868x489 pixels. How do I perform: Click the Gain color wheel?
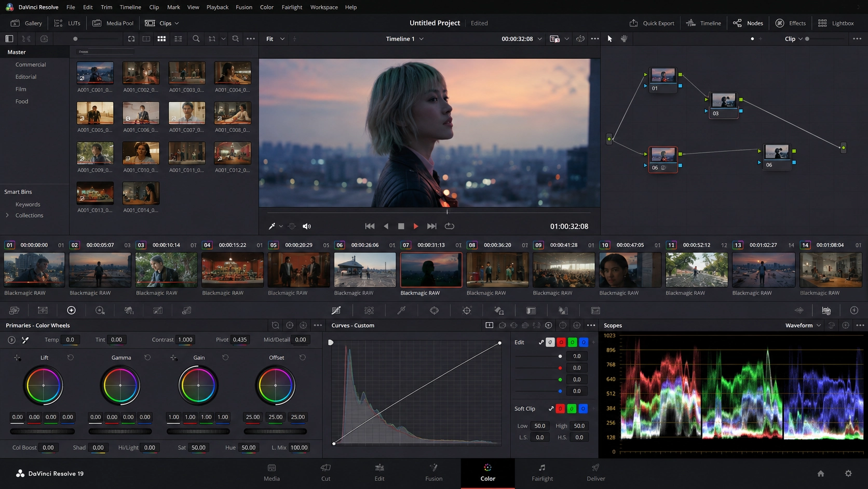tap(198, 385)
